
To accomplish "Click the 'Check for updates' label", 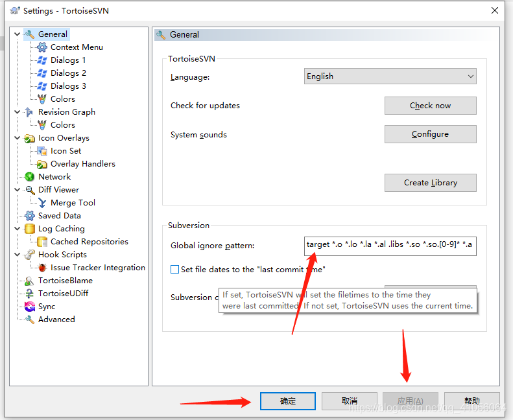I will (x=205, y=106).
